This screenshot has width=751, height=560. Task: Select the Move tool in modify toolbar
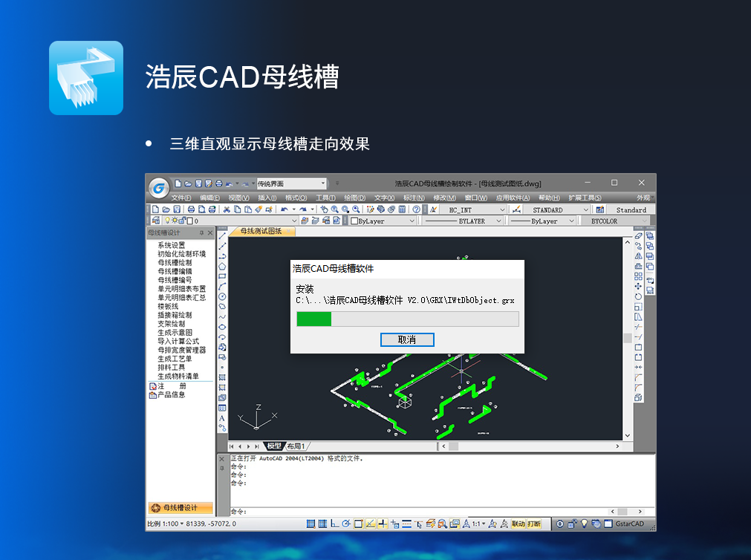pyautogui.click(x=638, y=287)
